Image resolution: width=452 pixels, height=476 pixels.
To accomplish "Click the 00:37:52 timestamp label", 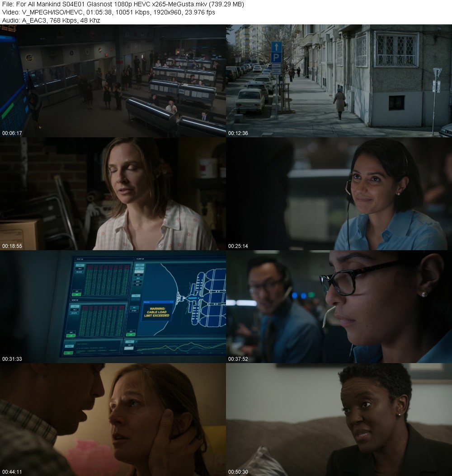I will pos(238,359).
